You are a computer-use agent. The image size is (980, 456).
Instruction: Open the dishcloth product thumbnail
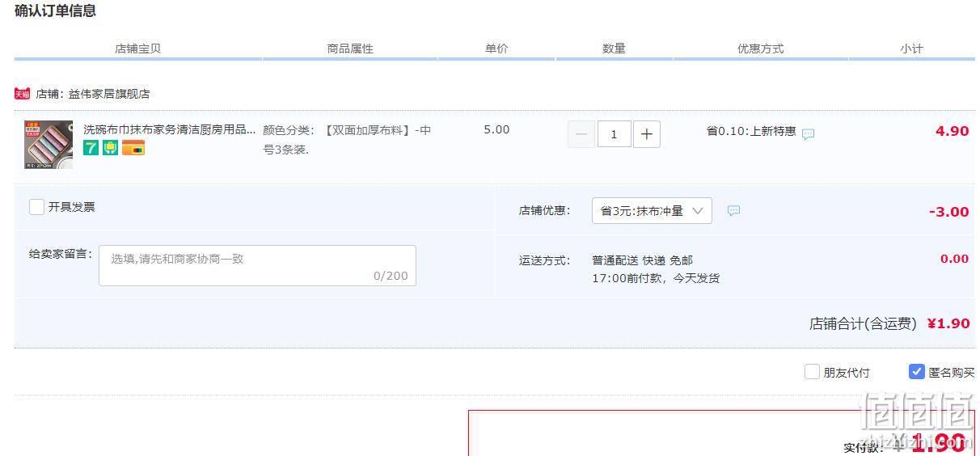(49, 145)
